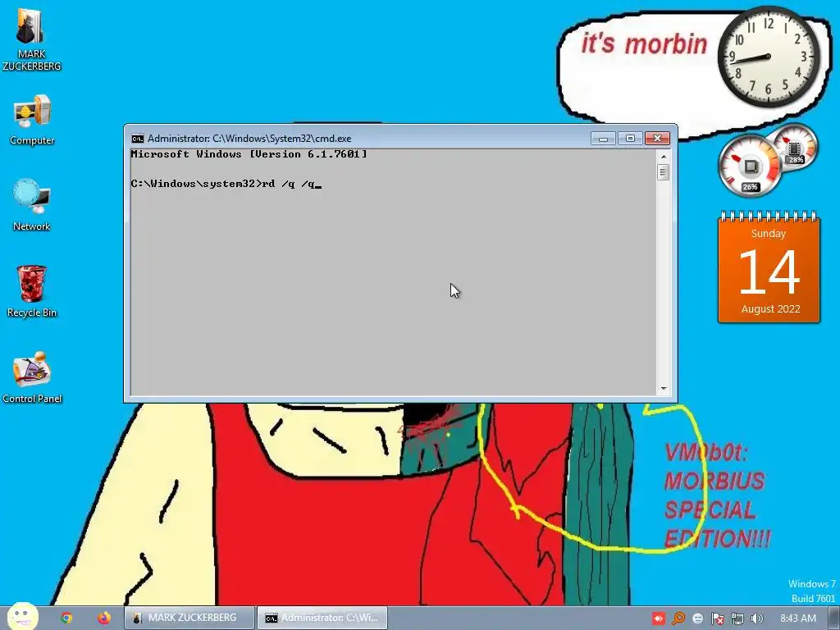Launch Firefox from the taskbar
Viewport: 840px width, 630px height.
pyautogui.click(x=104, y=618)
